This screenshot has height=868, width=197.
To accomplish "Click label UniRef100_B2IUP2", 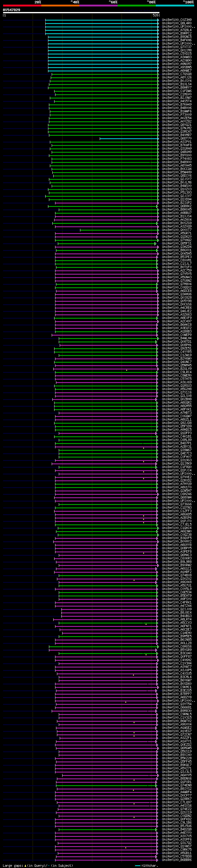I will click(x=177, y=203).
